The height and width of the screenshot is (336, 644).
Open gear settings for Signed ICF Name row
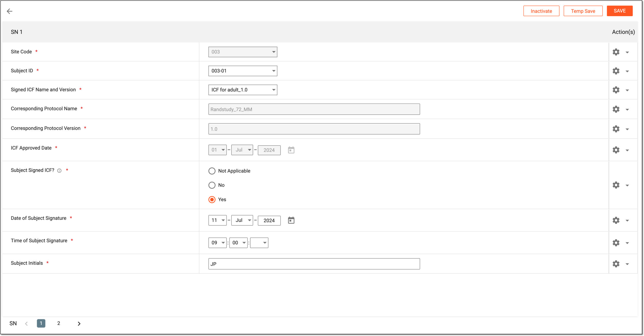616,90
